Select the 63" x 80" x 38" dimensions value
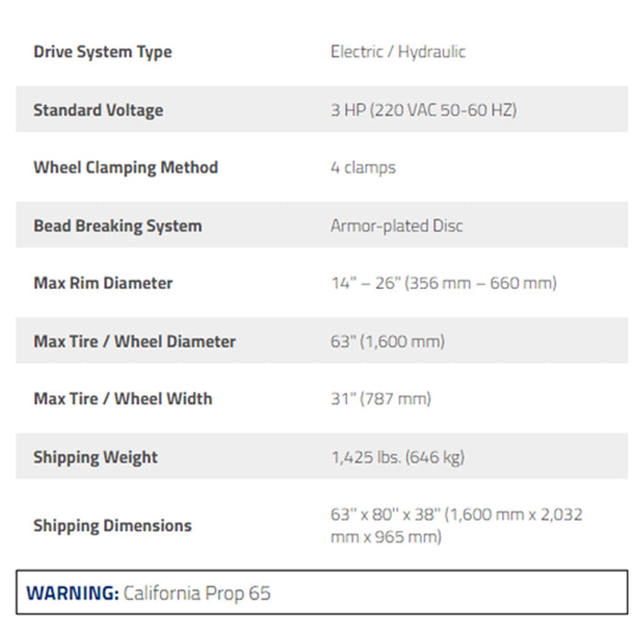 [x=456, y=525]
